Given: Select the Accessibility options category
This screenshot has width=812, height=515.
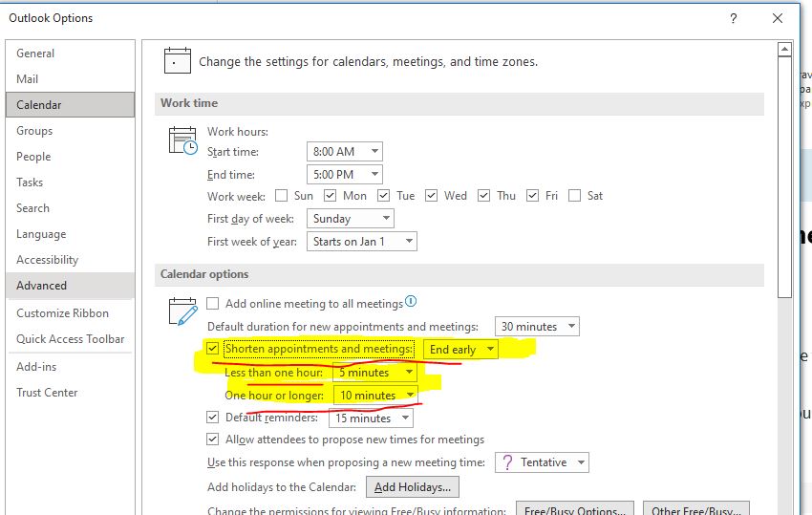Looking at the screenshot, I should tap(70, 260).
